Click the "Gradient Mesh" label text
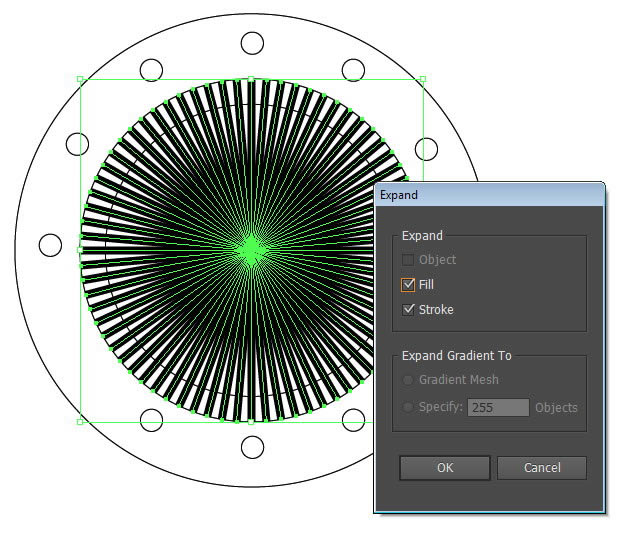 pyautogui.click(x=459, y=380)
